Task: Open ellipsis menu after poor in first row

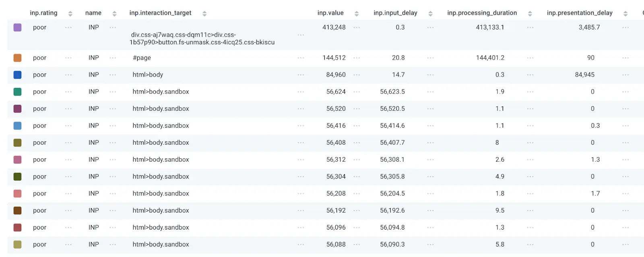Action: (x=68, y=27)
